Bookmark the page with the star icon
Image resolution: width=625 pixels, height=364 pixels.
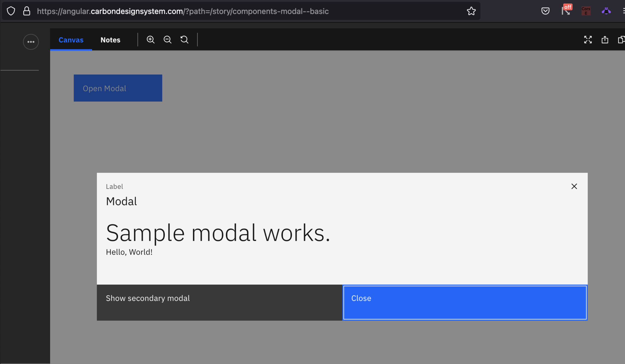pos(471,11)
